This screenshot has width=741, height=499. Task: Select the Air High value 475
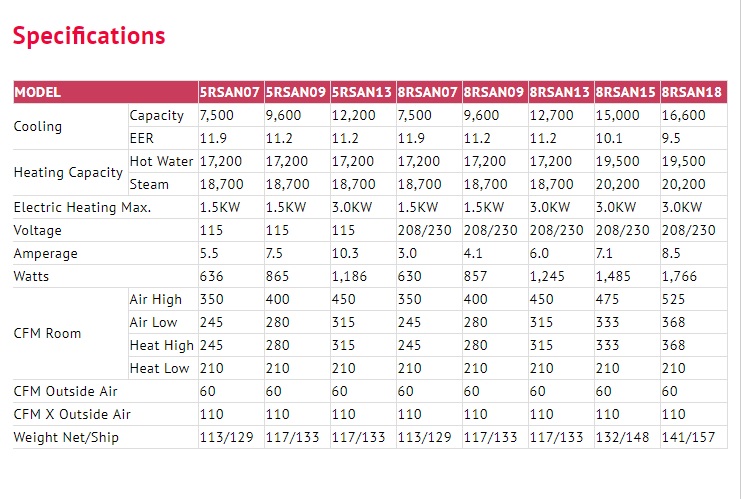(x=607, y=300)
